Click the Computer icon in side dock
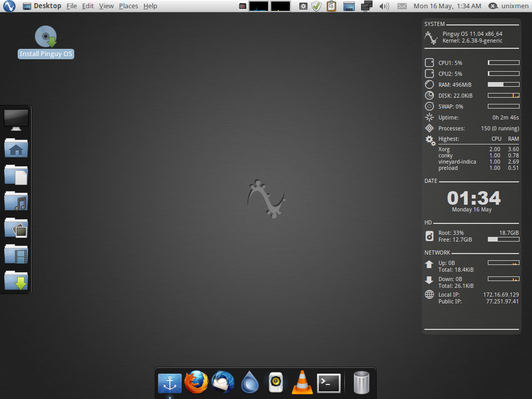Image resolution: width=532 pixels, height=399 pixels. click(x=16, y=120)
